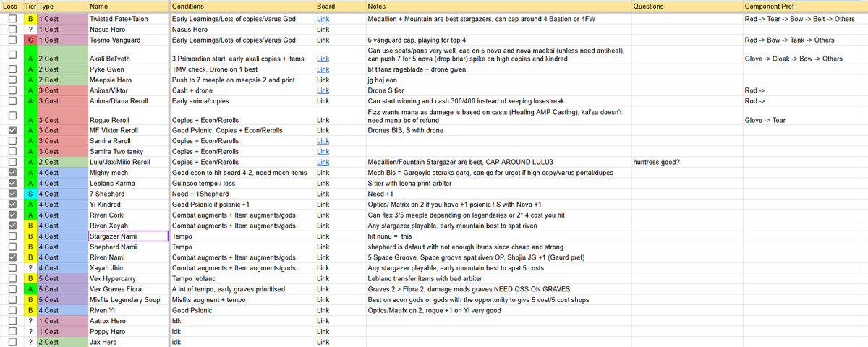Select the Conditions column header

[242, 6]
